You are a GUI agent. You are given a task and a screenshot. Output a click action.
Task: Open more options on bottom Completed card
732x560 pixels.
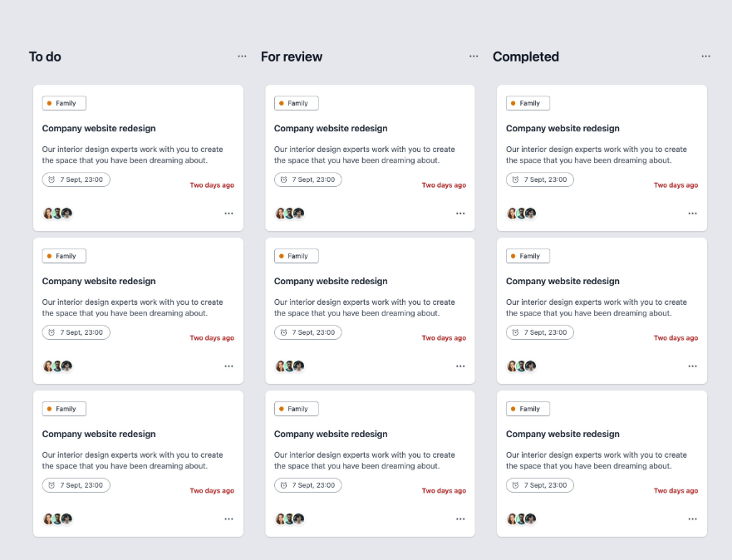pos(692,519)
